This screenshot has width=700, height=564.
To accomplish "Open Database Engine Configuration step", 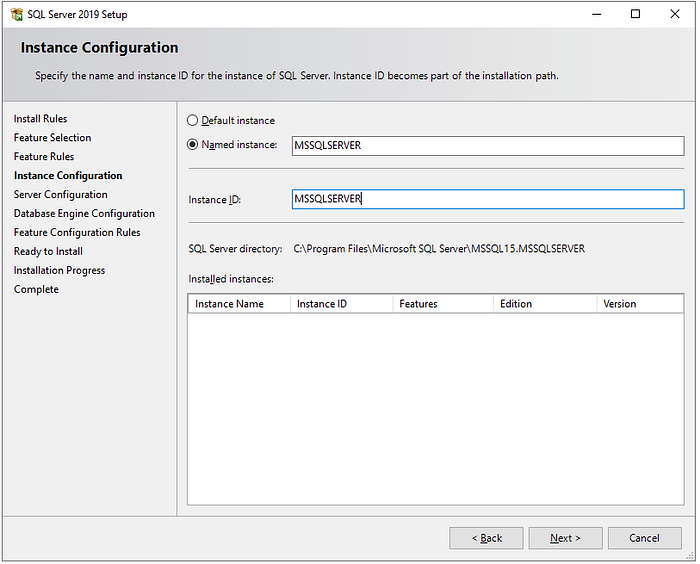I will tap(84, 213).
